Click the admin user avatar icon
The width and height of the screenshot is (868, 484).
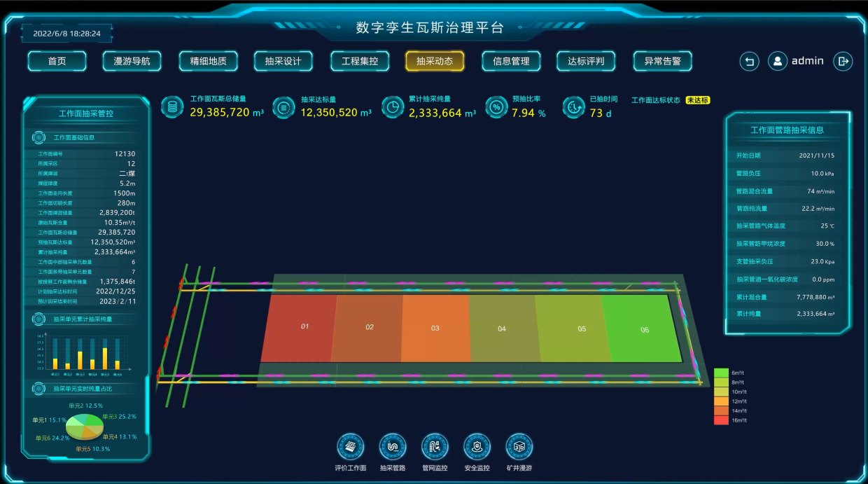[778, 62]
